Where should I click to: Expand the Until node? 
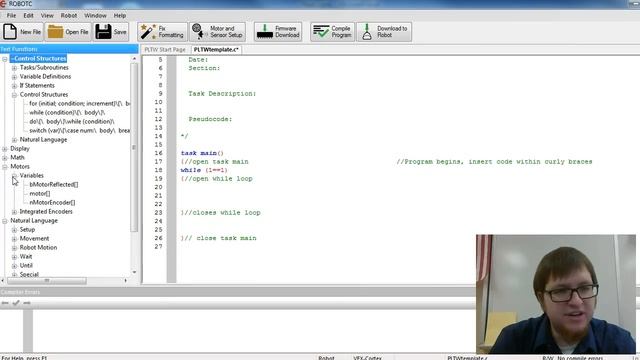(14, 266)
